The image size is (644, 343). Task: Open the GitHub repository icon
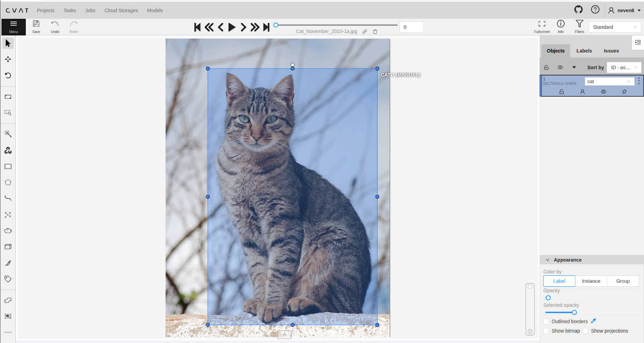[x=578, y=10]
